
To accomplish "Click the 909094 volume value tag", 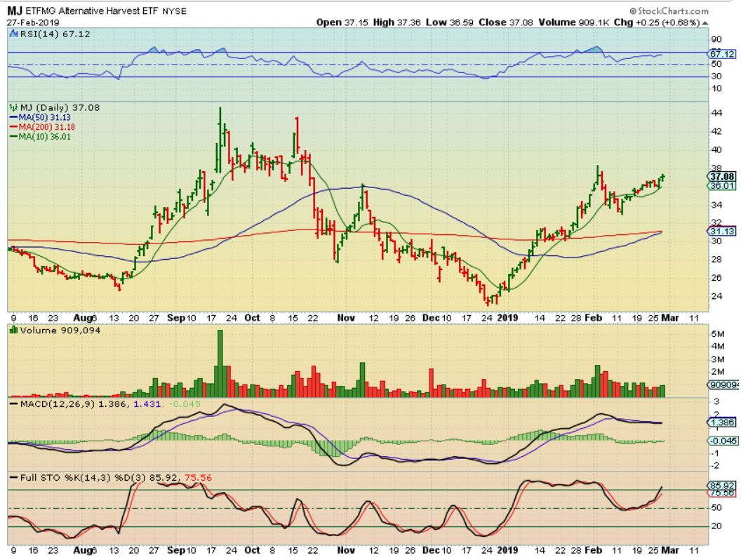I will (723, 385).
